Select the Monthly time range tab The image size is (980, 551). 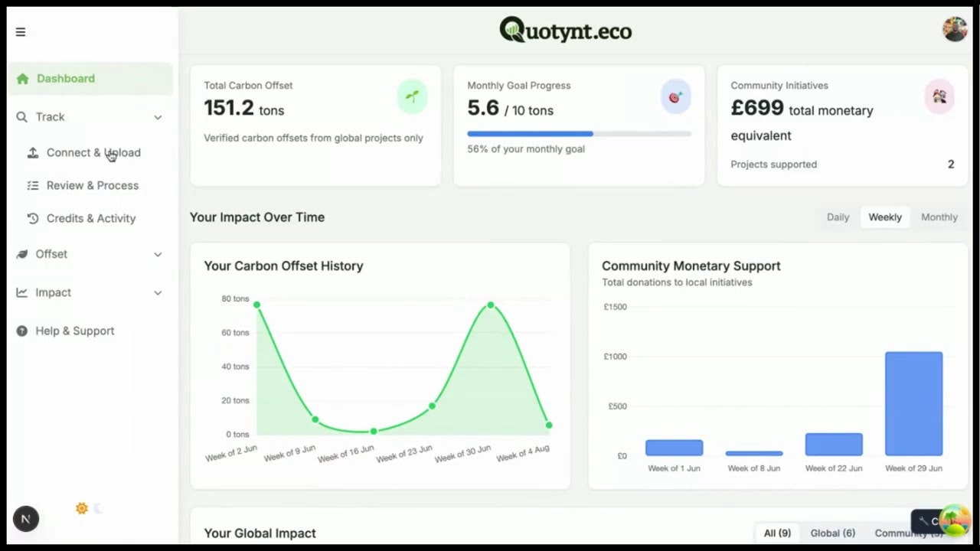tap(939, 217)
